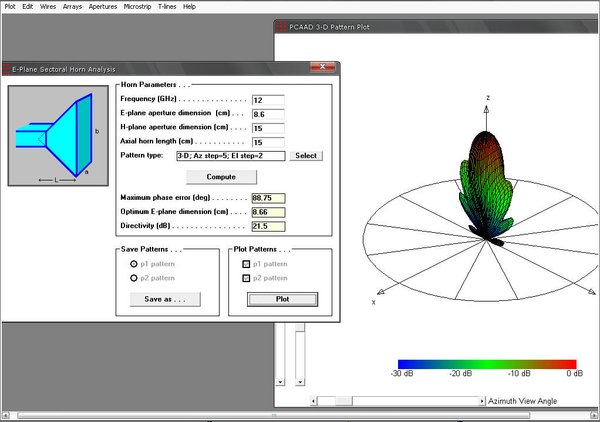Open the Help menu
Viewport: 600px width, 422px height.
click(x=189, y=7)
